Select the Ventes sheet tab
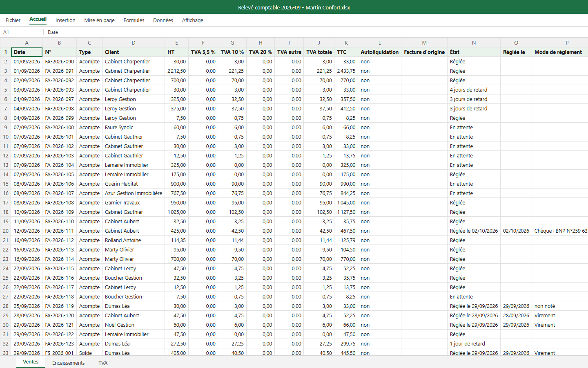 [x=31, y=362]
